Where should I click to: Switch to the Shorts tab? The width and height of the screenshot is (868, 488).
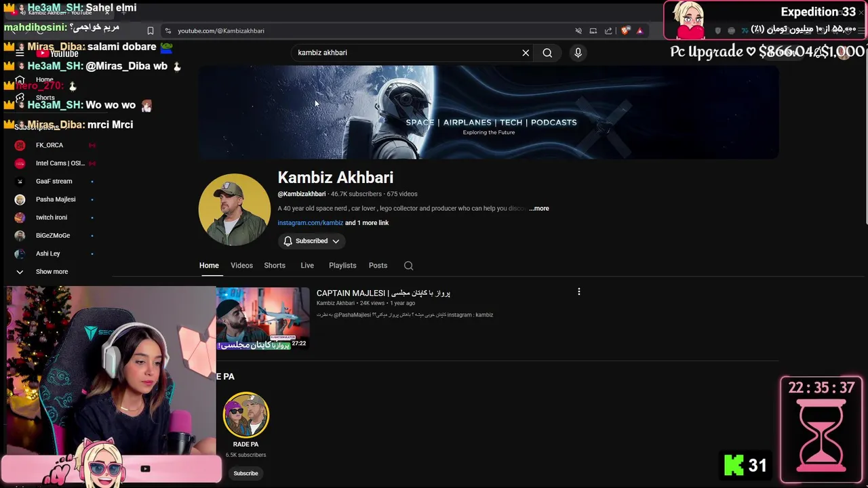pos(275,266)
